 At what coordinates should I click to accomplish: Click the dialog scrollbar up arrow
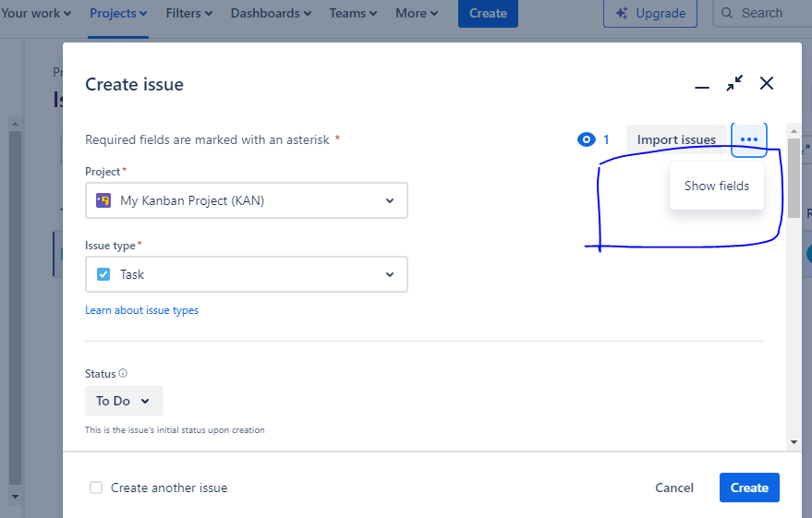(794, 130)
